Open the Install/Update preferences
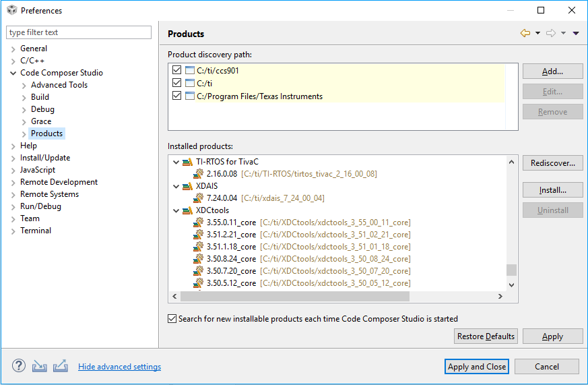 click(x=45, y=158)
